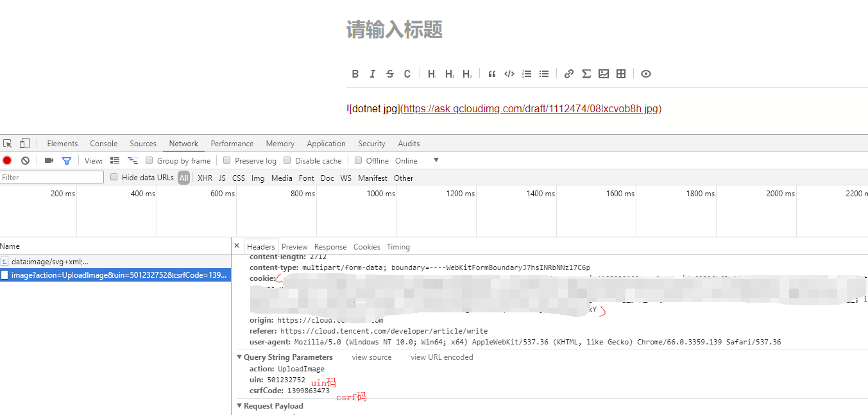
Task: Open the ask.qcloudimg.com image link
Action: [x=530, y=108]
